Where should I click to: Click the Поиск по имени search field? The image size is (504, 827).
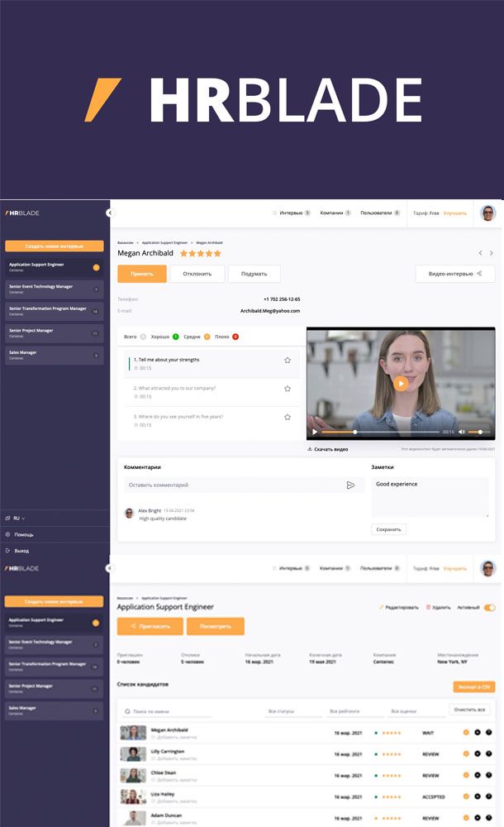click(x=168, y=712)
